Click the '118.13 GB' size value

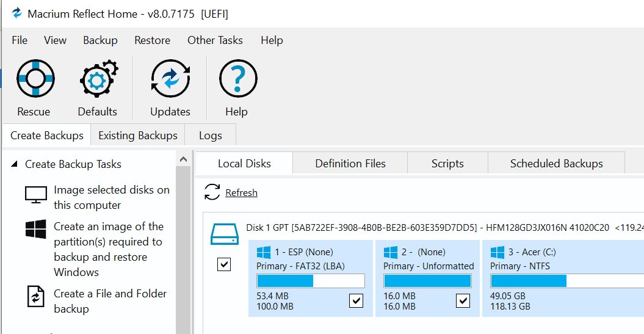click(x=510, y=307)
